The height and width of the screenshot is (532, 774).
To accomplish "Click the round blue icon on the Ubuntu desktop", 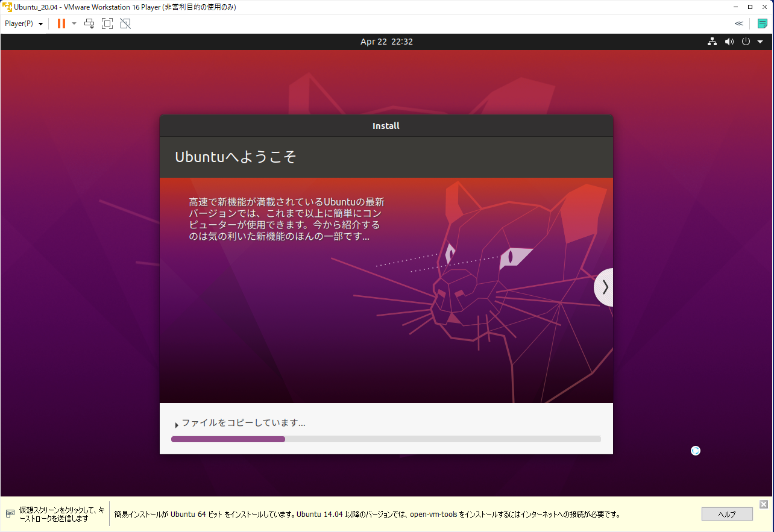I will pyautogui.click(x=696, y=450).
